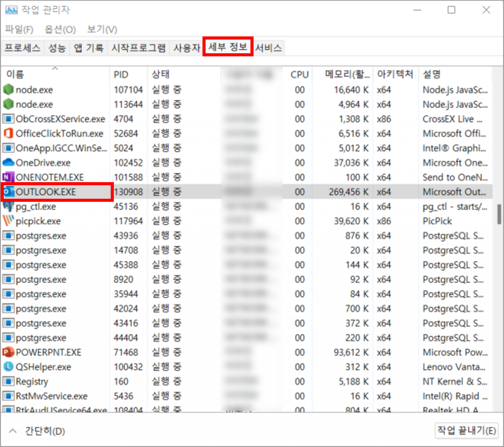Screen dimensions: 504x447
Task: Click the postgres.exe icon for PID 14708
Action: coord(8,250)
